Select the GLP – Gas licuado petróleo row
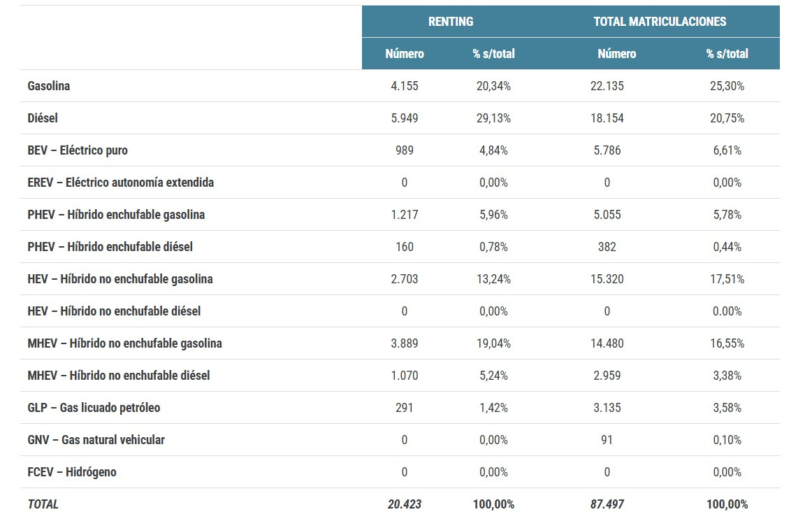812x512 pixels. (x=400, y=407)
